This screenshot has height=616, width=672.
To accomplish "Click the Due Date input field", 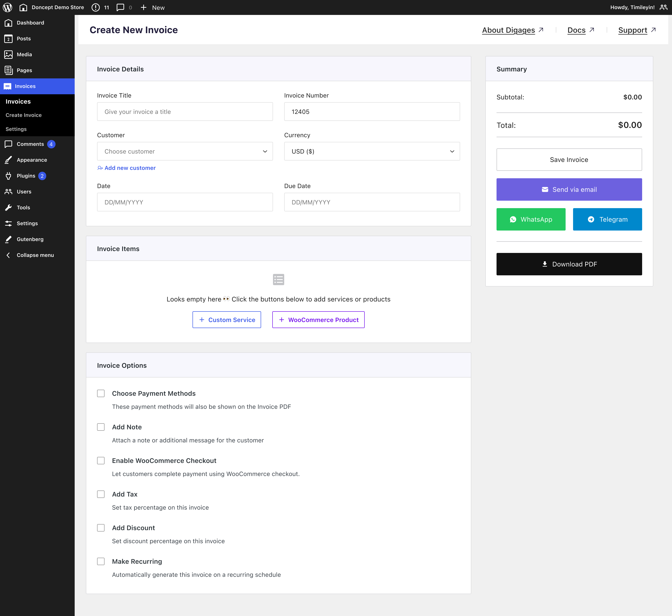I will tap(372, 202).
